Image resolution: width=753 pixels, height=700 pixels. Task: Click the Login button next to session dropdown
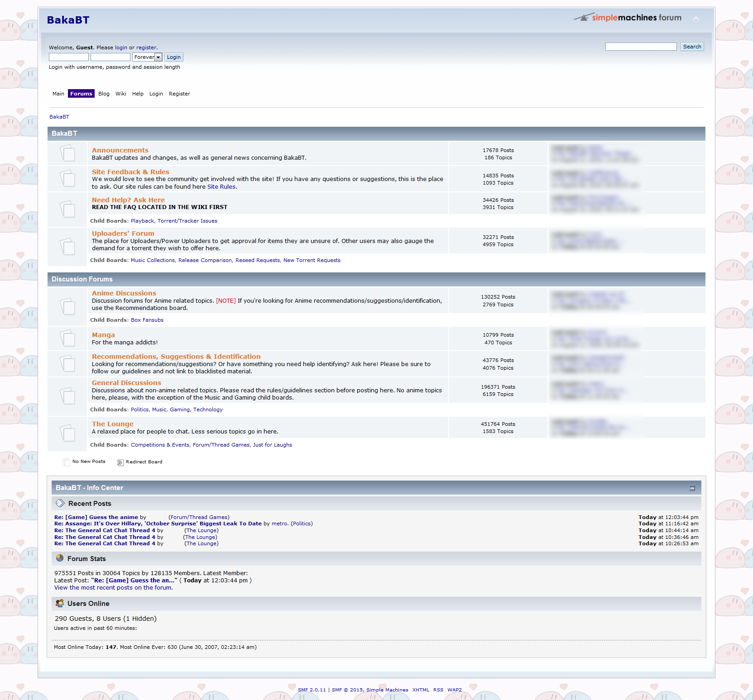click(173, 57)
